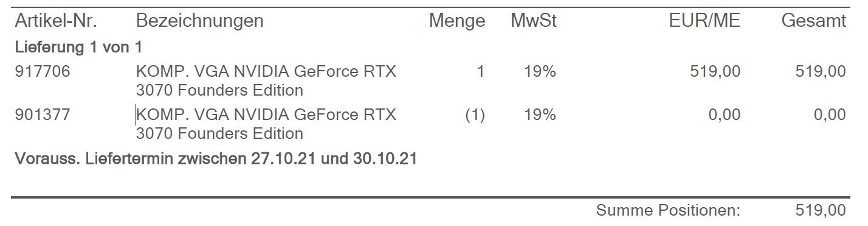
Task: Click the Vorauss. Liefertermin delivery date line
Action: pyautogui.click(x=216, y=160)
